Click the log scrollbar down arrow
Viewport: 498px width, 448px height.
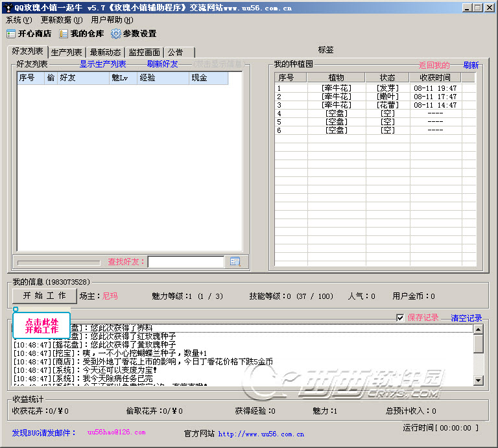(x=479, y=380)
